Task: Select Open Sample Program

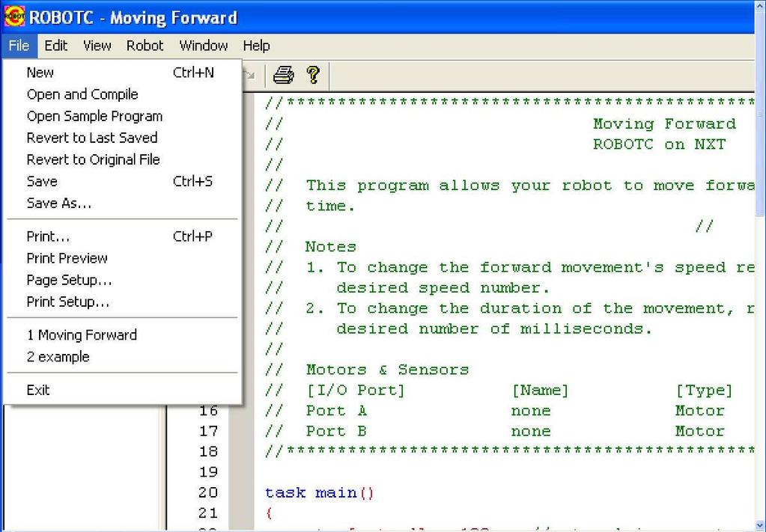Action: [x=122, y=116]
